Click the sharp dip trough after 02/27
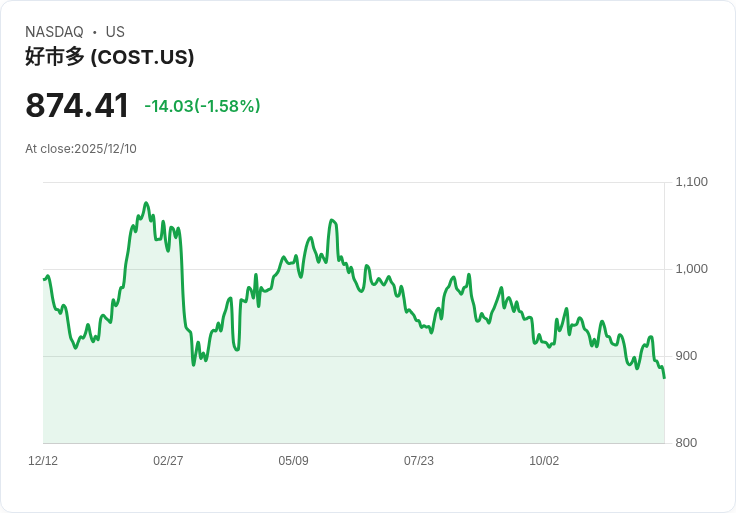The height and width of the screenshot is (513, 736). 193,365
